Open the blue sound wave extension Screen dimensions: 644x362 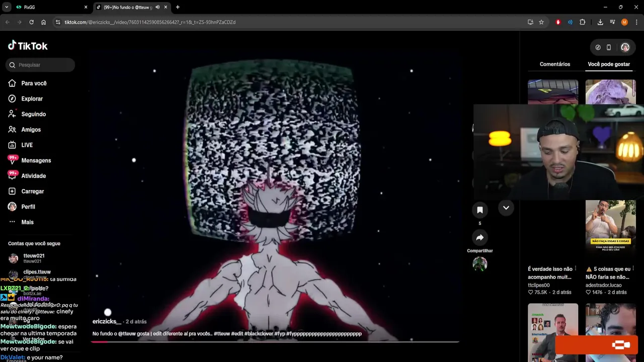tap(570, 22)
